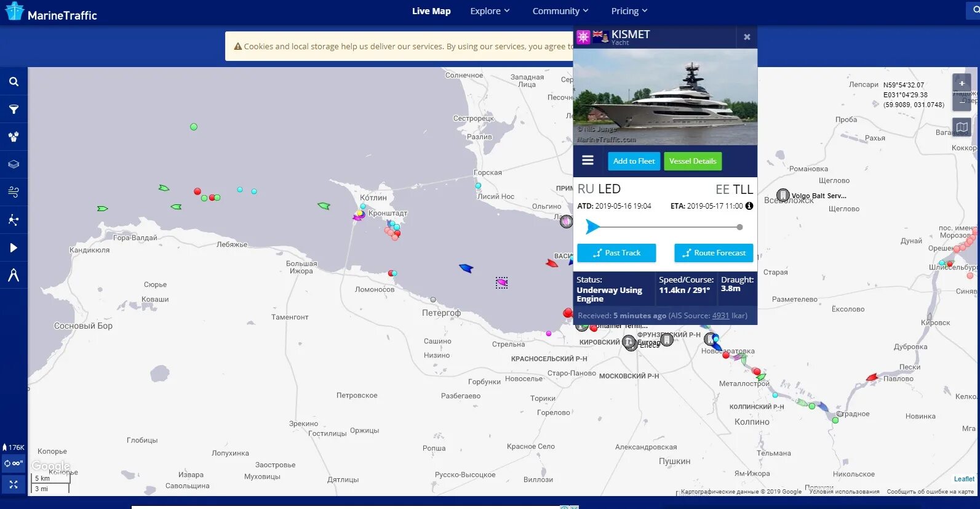980x509 pixels.
Task: Select the highlighted KISMET vessel on map
Action: click(502, 283)
